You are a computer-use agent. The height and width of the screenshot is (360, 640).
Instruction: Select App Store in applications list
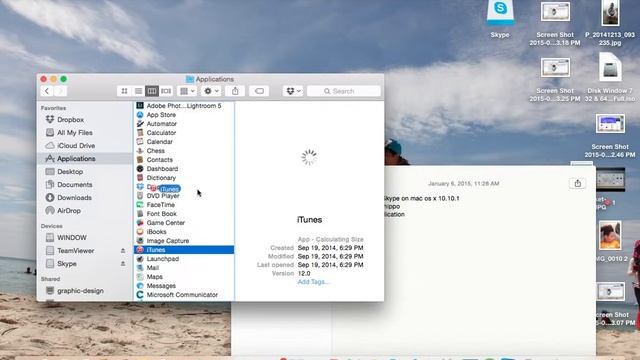coord(184,115)
